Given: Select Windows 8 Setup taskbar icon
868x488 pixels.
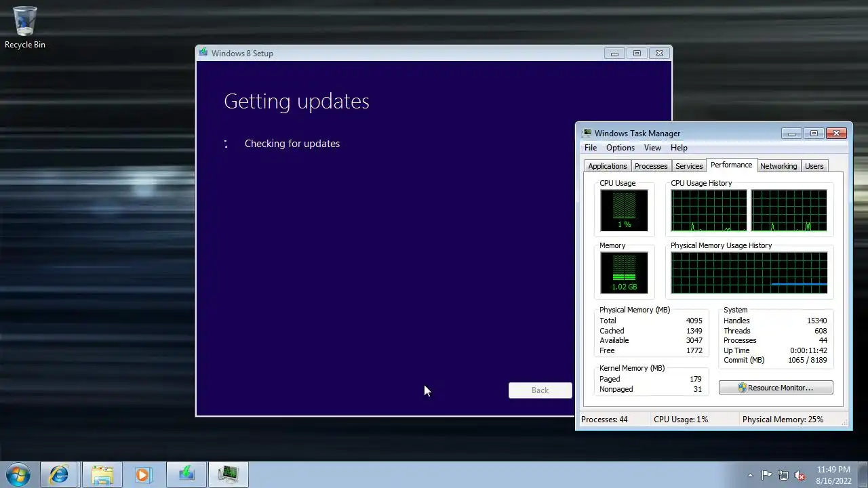Looking at the screenshot, I should 186,474.
